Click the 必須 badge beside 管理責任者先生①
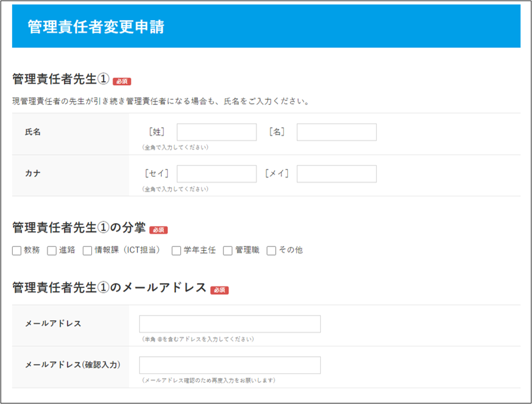 [122, 82]
